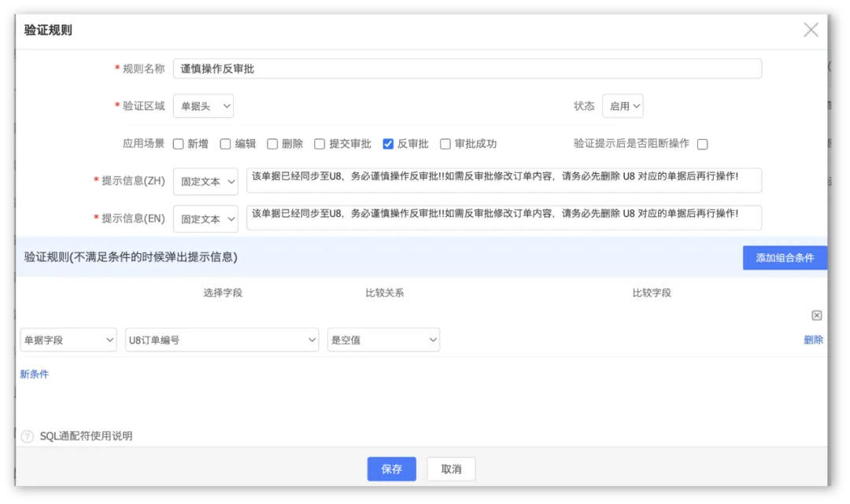
Task: Tick the 新增 checkbox
Action: pos(179,144)
